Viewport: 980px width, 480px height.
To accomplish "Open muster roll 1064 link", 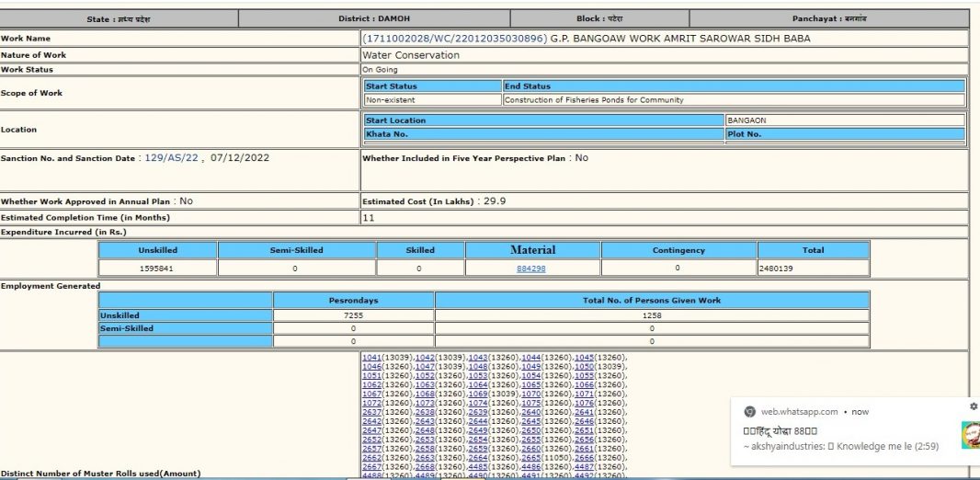I will point(477,385).
